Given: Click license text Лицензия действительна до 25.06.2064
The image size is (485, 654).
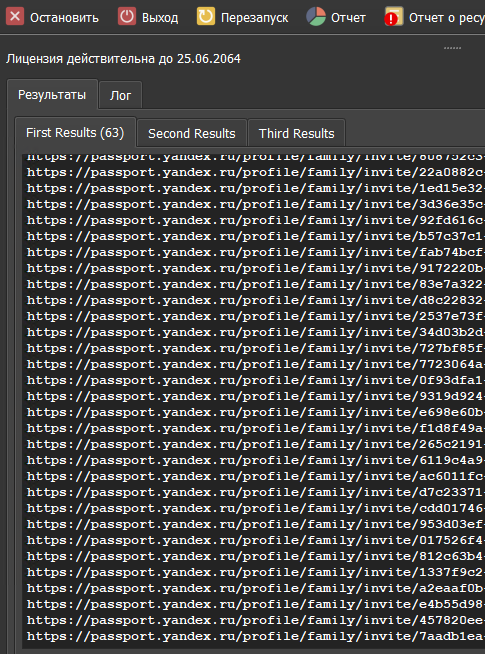Looking at the screenshot, I should pos(123,59).
